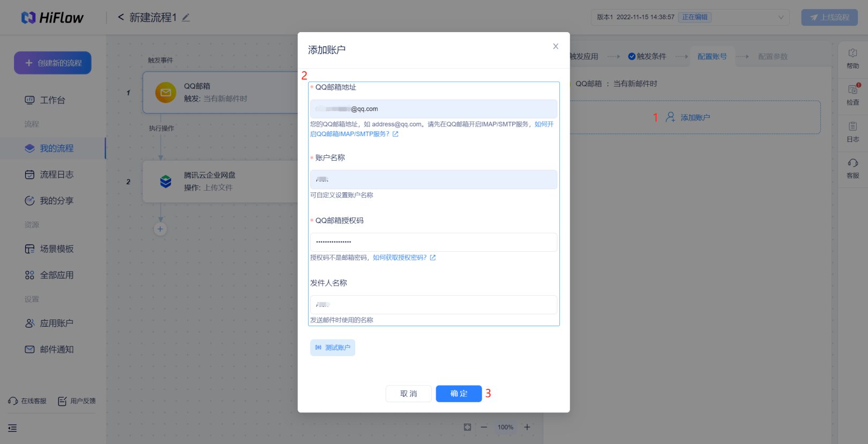Click the 发件人名称 input field
The width and height of the screenshot is (868, 444).
[433, 305]
